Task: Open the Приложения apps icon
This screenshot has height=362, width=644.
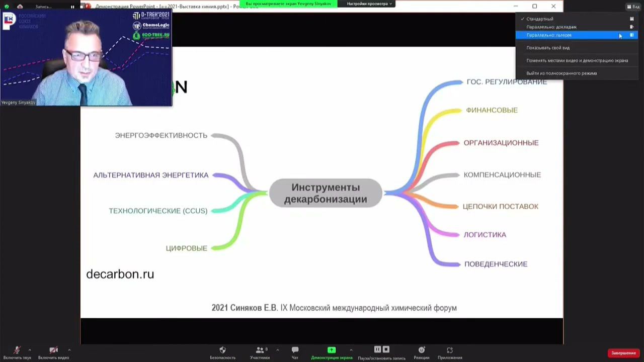Action: coord(450,350)
